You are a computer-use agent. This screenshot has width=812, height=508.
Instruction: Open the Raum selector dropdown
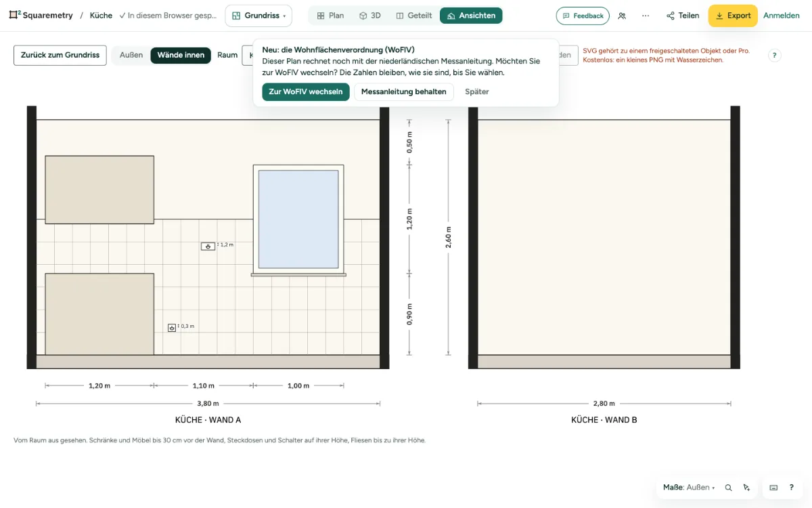[x=248, y=56]
